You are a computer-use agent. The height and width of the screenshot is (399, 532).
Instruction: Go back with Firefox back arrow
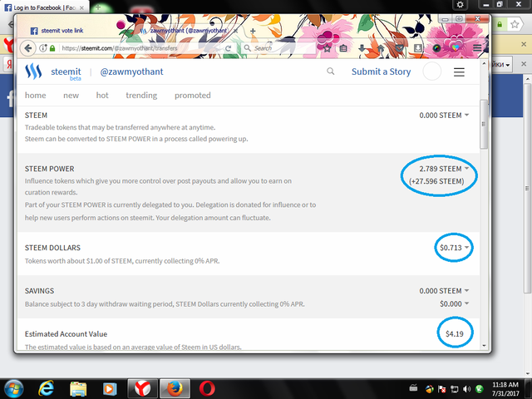pos(28,48)
